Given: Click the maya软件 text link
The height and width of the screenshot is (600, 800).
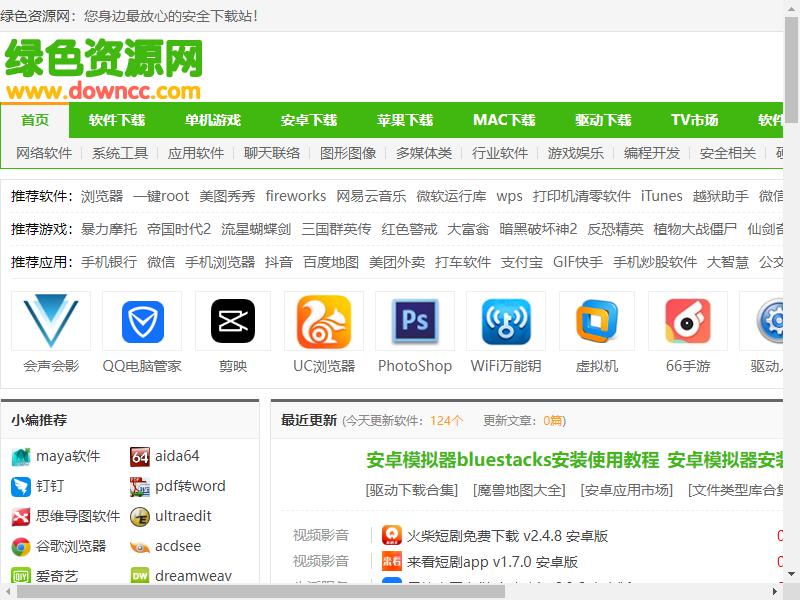Looking at the screenshot, I should (x=68, y=456).
